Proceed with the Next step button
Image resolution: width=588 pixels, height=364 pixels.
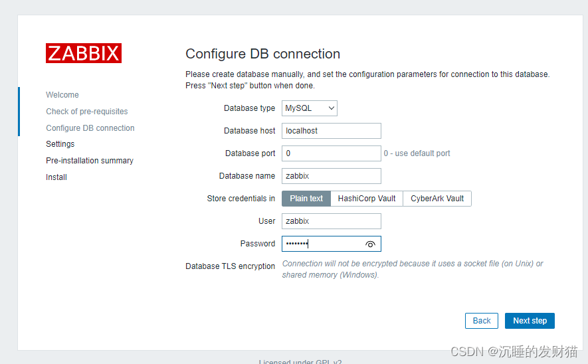coord(530,321)
